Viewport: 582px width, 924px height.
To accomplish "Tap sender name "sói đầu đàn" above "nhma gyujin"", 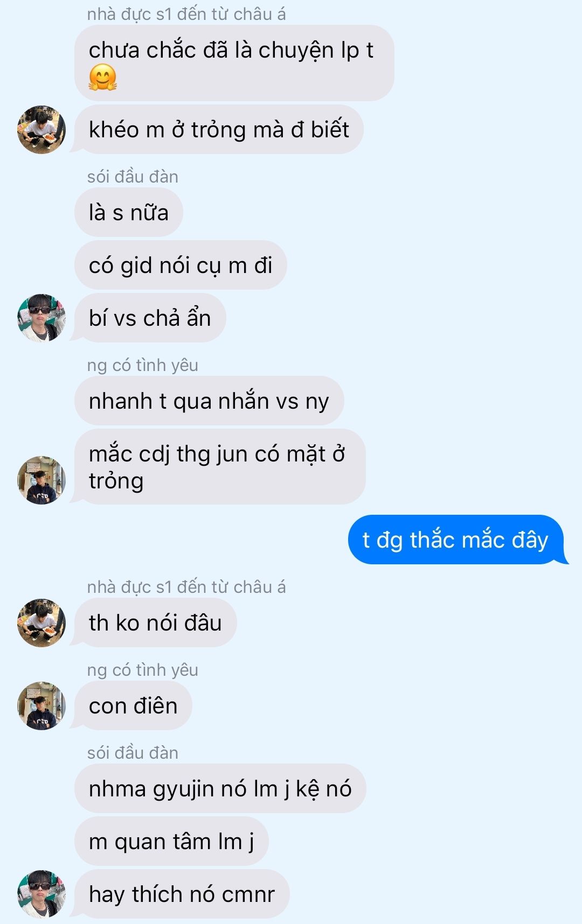I will click(133, 753).
